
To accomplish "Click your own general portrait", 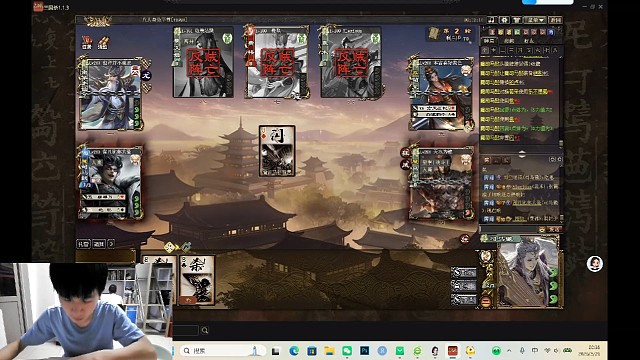I will [528, 272].
